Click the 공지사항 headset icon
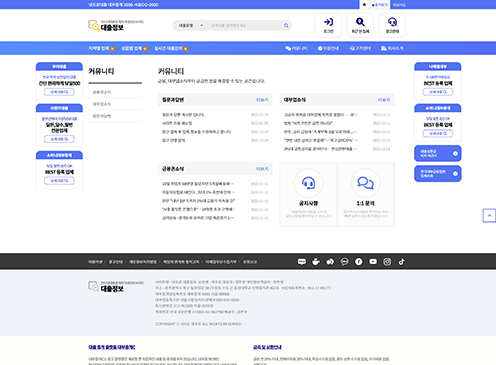The image size is (496, 365). tap(308, 183)
